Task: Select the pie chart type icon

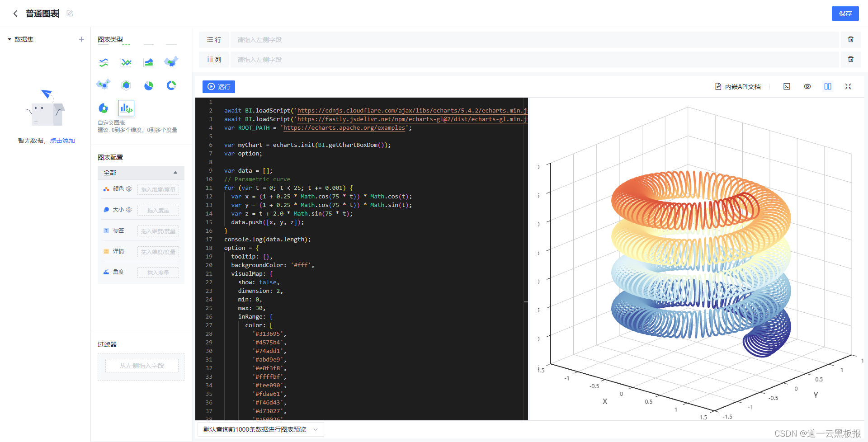Action: (x=148, y=85)
